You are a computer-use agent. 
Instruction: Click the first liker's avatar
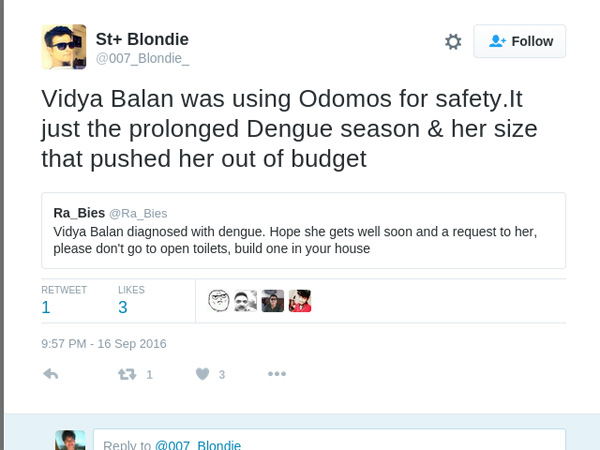pos(219,301)
